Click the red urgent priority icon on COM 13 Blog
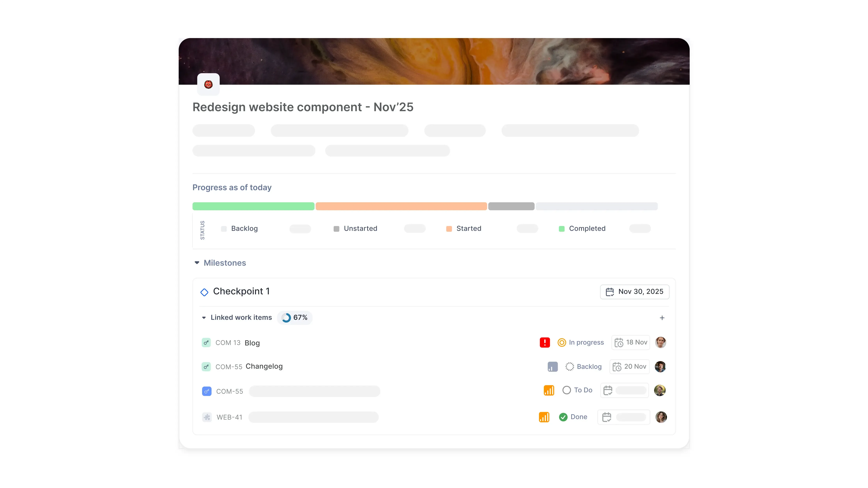Screen dimensions: 868x488 click(x=545, y=342)
